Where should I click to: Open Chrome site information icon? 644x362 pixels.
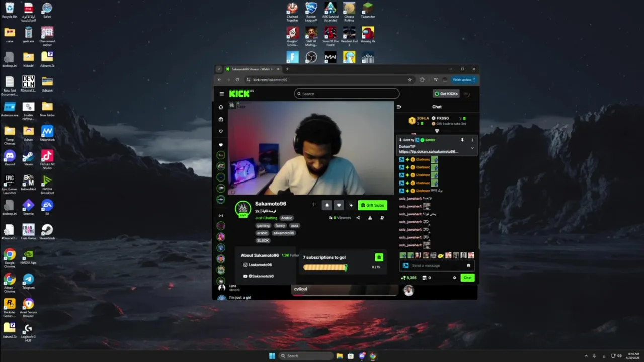click(249, 80)
